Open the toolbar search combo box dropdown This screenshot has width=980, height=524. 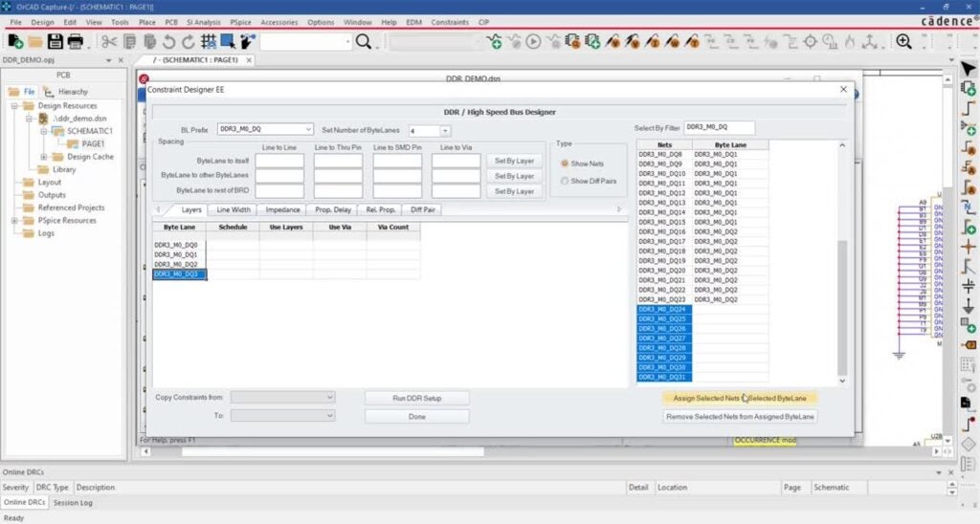(x=347, y=42)
